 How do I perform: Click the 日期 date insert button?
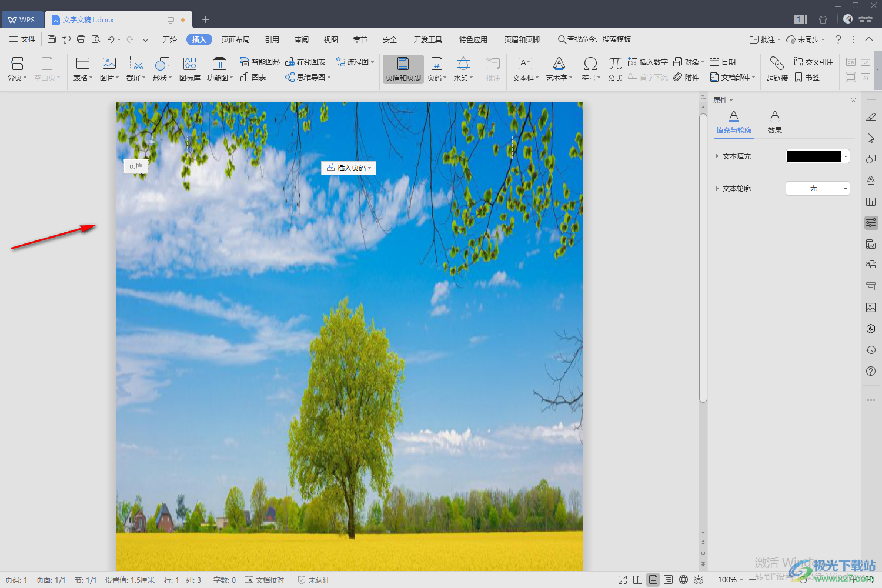click(723, 62)
